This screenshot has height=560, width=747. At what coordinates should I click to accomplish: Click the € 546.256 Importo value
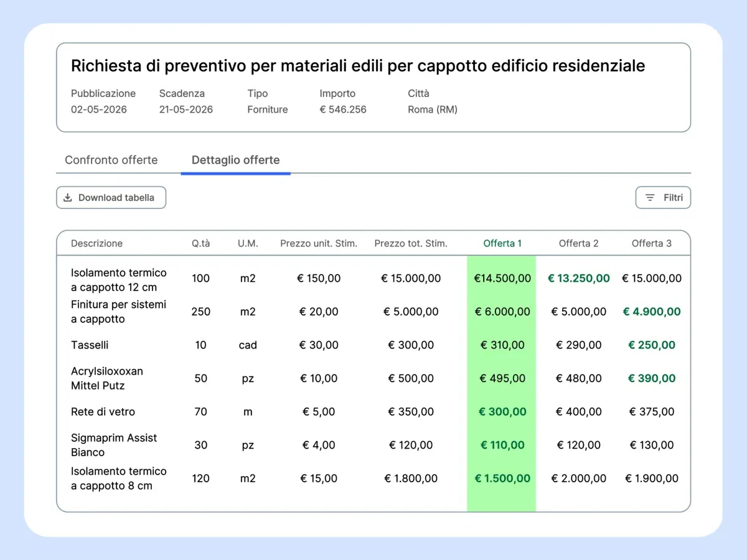[343, 110]
